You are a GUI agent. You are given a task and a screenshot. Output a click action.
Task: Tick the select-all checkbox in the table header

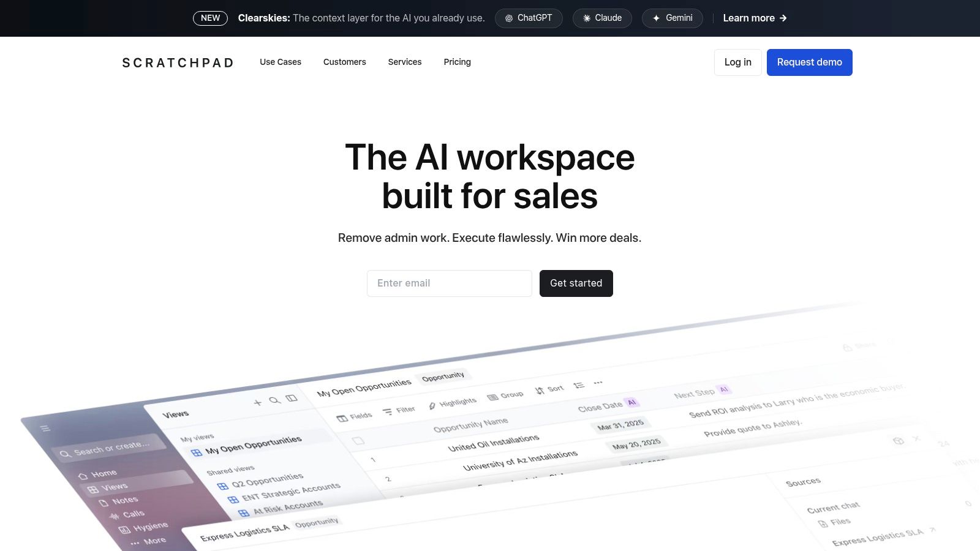(x=358, y=441)
